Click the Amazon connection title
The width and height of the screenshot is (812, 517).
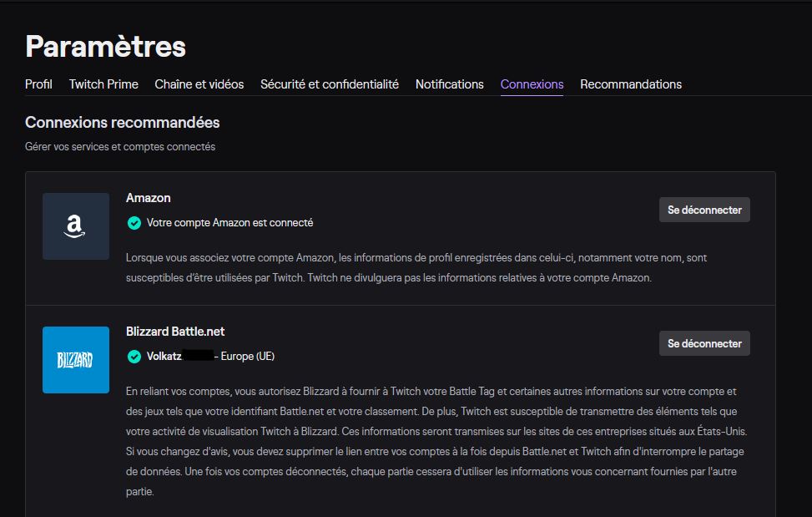(149, 198)
